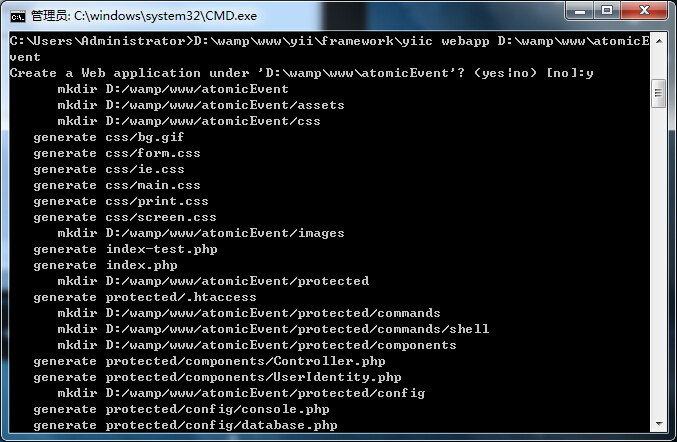Click the line 'mkdir D:/wamp/www/atomicEvent/assets'

pyautogui.click(x=201, y=105)
